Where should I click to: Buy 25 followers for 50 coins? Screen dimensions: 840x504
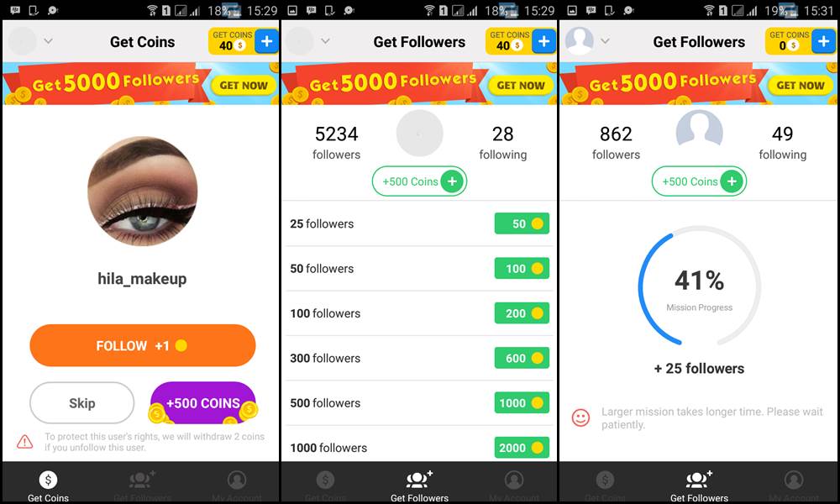point(522,224)
